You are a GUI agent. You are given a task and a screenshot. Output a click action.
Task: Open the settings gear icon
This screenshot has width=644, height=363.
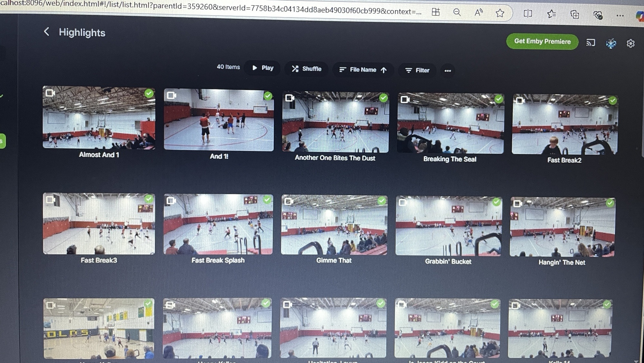pos(630,44)
